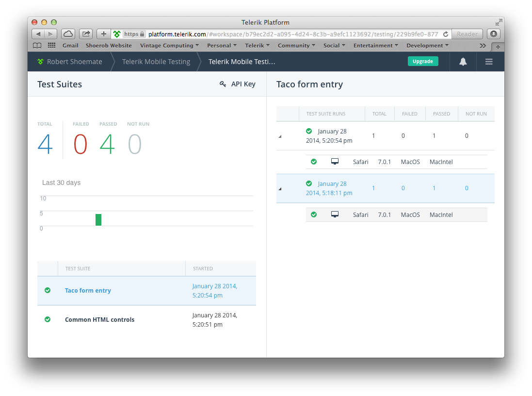Click status check icon for Common HTML controls

[48, 319]
